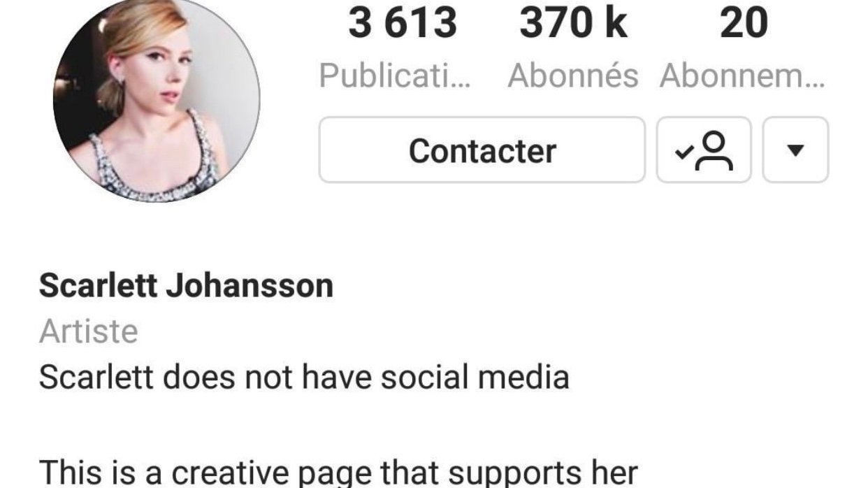Viewport: 868px width, 488px height.
Task: Toggle following status with person-check icon
Action: pos(704,150)
